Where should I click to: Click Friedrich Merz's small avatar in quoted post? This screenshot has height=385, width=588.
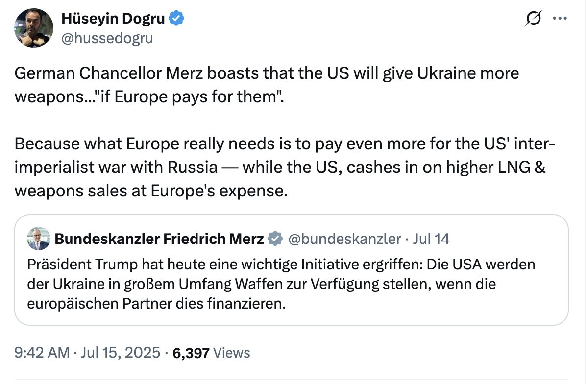click(39, 239)
